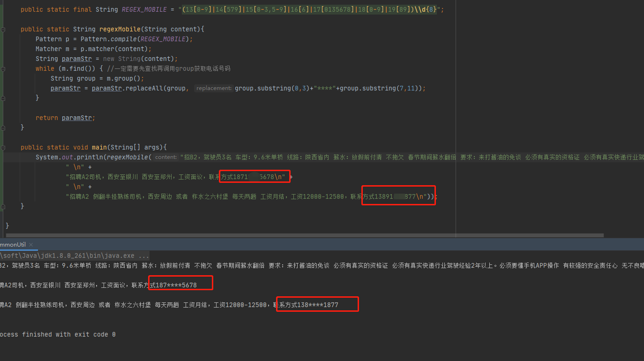Click the masked number 138****1877 in console
644x361 pixels.
[317, 304]
